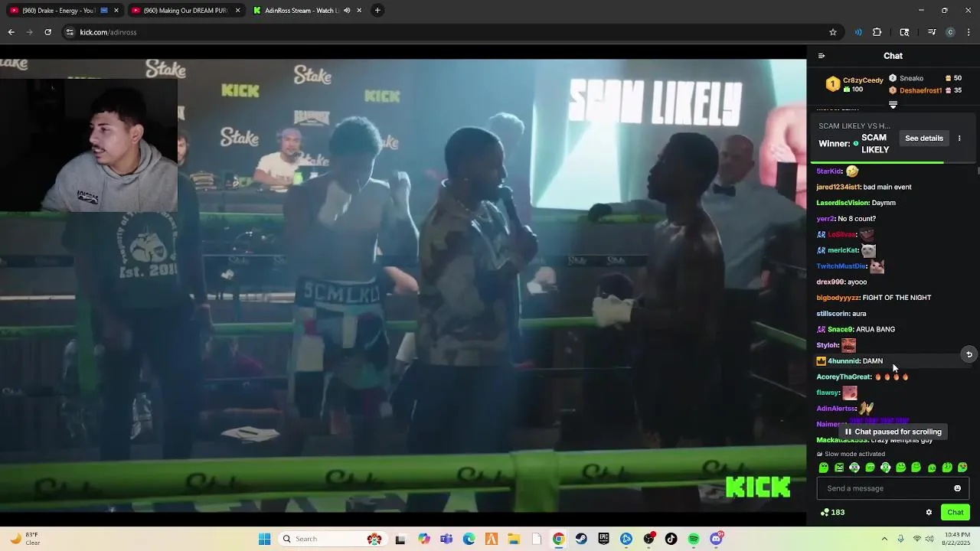Click chat message 'FIGHT OF THE NIGHT'
Image resolution: width=980 pixels, height=551 pixels.
(897, 298)
